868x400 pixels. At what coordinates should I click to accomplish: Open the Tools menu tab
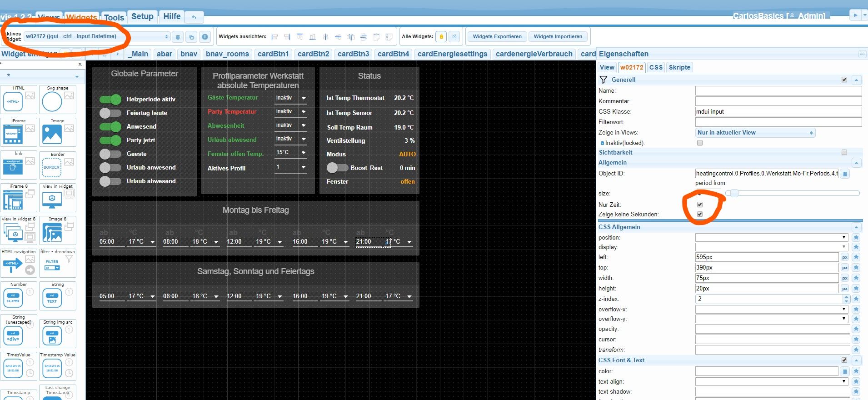pos(114,17)
